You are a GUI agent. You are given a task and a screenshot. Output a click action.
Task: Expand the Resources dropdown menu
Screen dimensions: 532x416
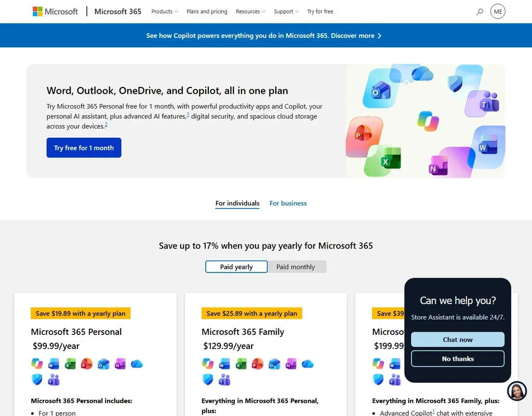tap(251, 11)
